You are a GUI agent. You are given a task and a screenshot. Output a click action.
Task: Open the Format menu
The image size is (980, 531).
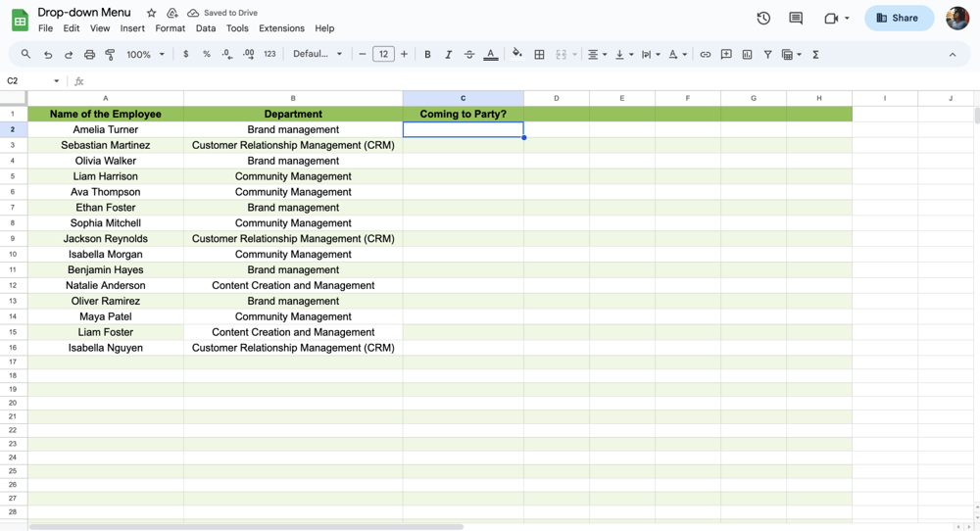170,28
